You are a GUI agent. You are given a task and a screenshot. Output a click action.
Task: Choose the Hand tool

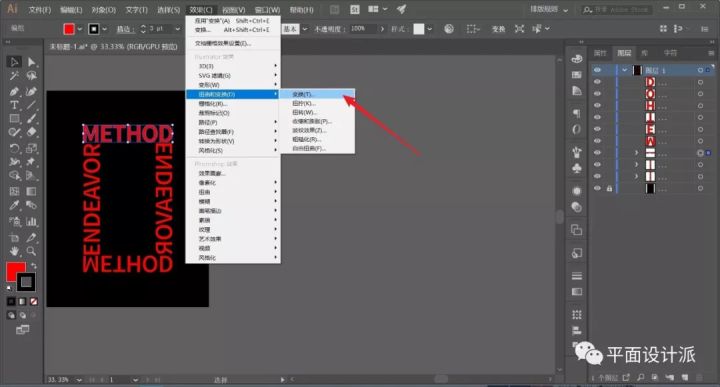pos(14,251)
